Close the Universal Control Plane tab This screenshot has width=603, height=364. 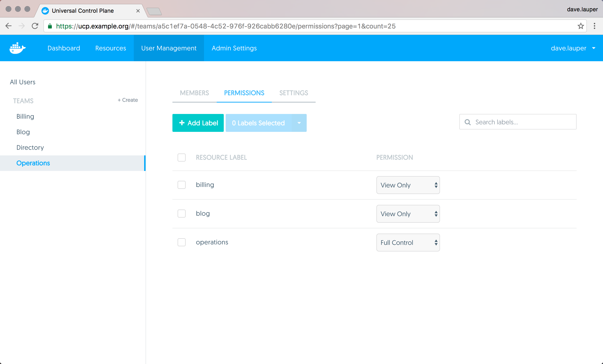[x=138, y=11]
